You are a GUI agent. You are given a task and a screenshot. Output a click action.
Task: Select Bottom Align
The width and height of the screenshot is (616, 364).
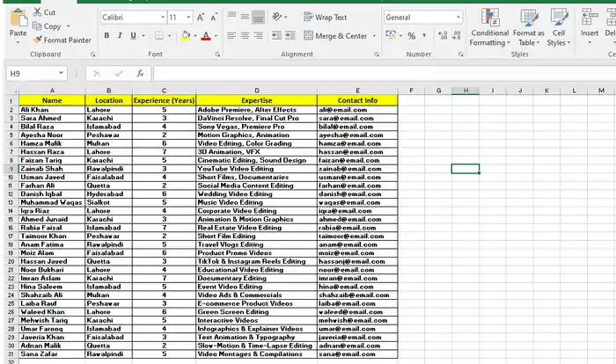click(x=258, y=17)
